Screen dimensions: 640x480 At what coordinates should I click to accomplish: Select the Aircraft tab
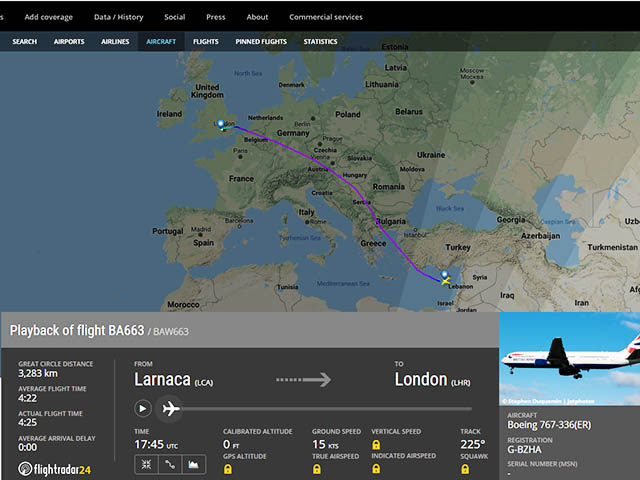(161, 41)
